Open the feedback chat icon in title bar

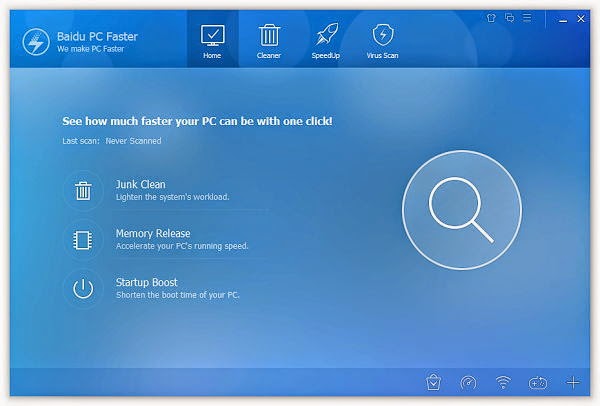point(509,18)
